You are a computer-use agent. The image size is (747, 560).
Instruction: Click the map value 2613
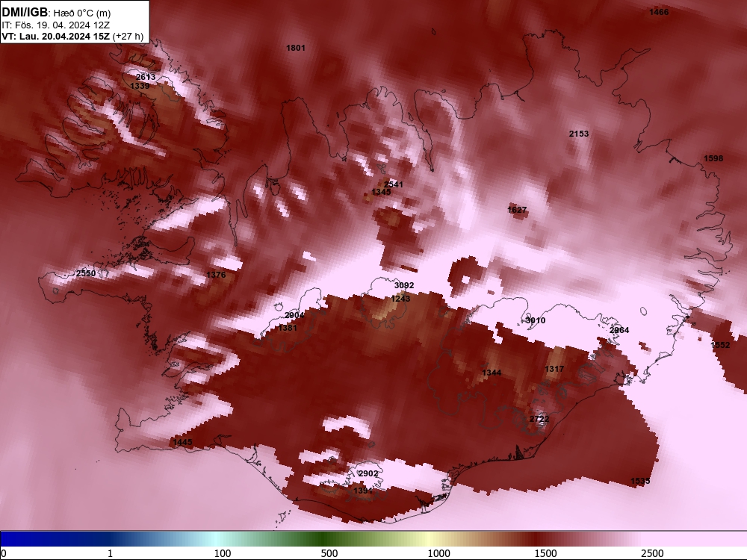click(x=146, y=77)
